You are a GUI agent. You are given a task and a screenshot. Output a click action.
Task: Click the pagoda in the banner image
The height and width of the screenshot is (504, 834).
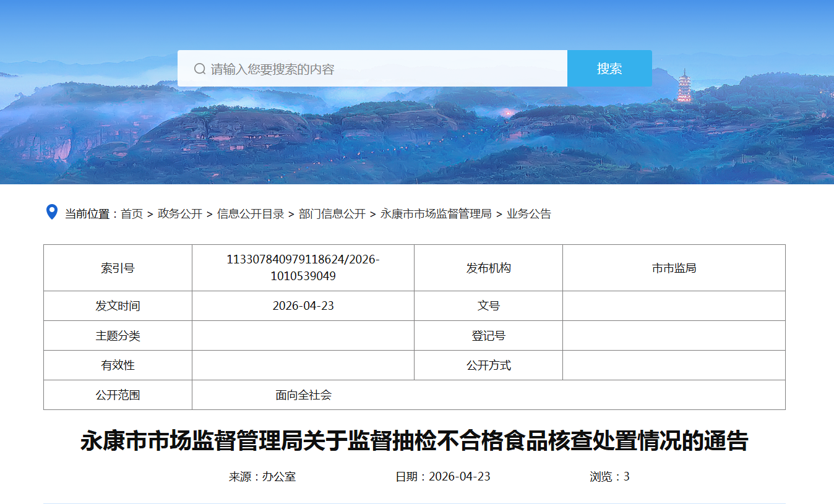pos(684,85)
